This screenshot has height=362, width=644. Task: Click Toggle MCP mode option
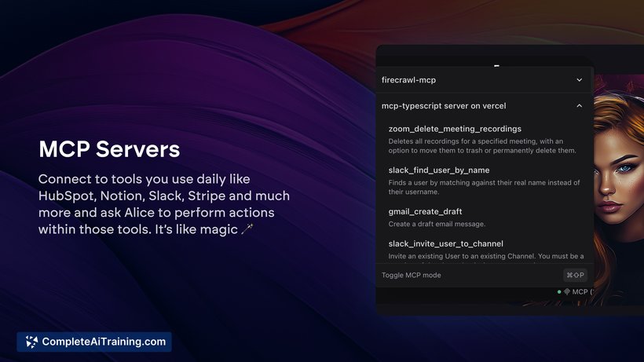411,276
